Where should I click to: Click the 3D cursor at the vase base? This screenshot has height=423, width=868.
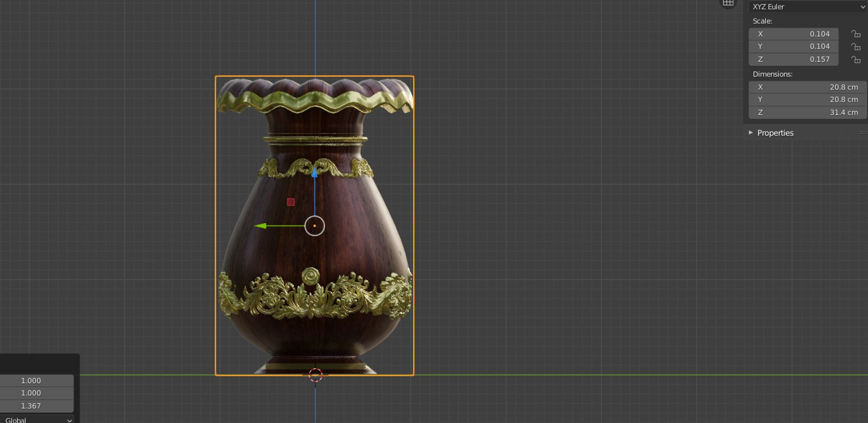pyautogui.click(x=315, y=375)
